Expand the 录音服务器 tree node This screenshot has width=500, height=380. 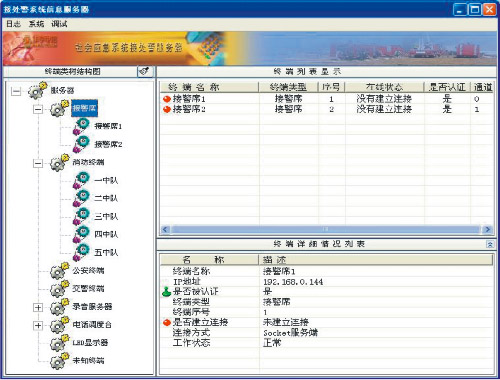[x=38, y=307]
